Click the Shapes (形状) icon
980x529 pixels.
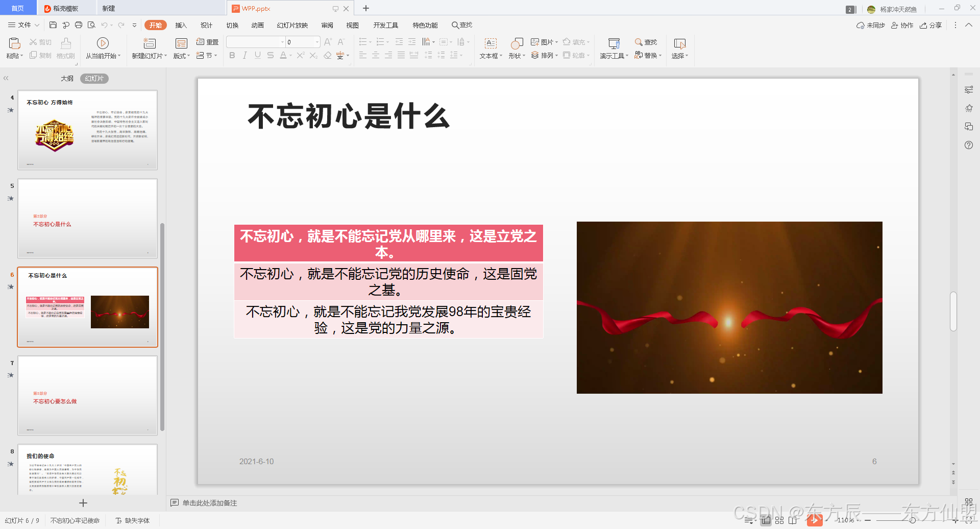(517, 43)
